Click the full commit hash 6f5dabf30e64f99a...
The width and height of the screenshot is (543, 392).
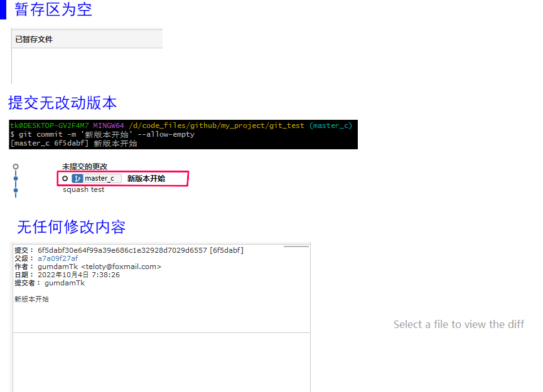click(x=122, y=250)
